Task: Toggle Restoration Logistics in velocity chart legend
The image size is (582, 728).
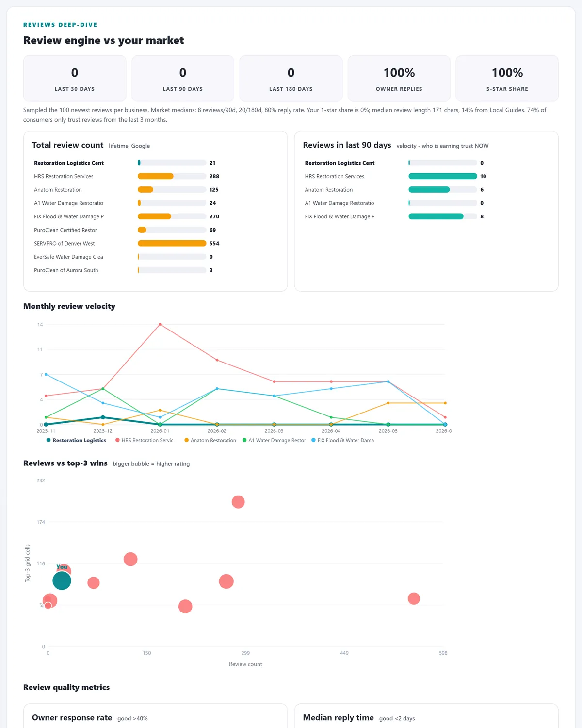Action: click(x=76, y=440)
